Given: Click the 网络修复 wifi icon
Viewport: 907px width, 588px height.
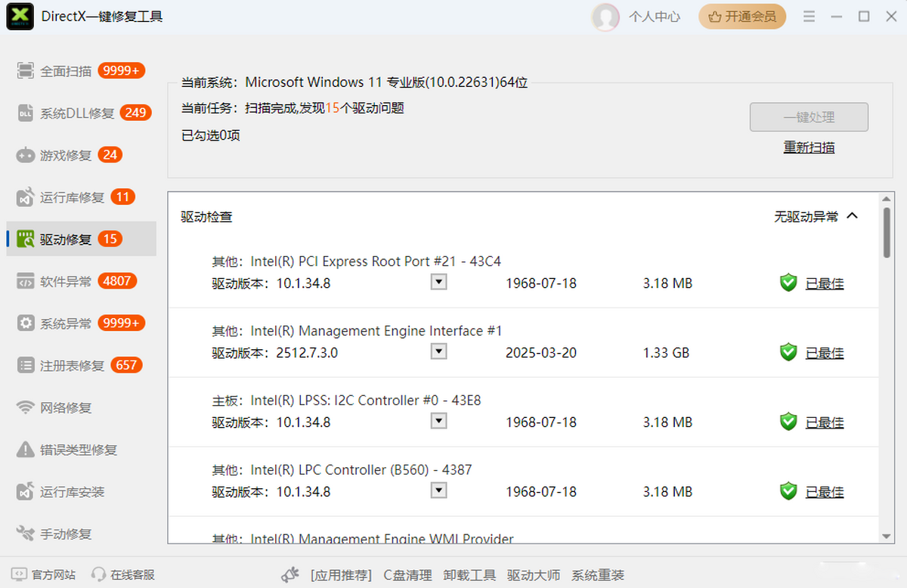Looking at the screenshot, I should pos(26,408).
